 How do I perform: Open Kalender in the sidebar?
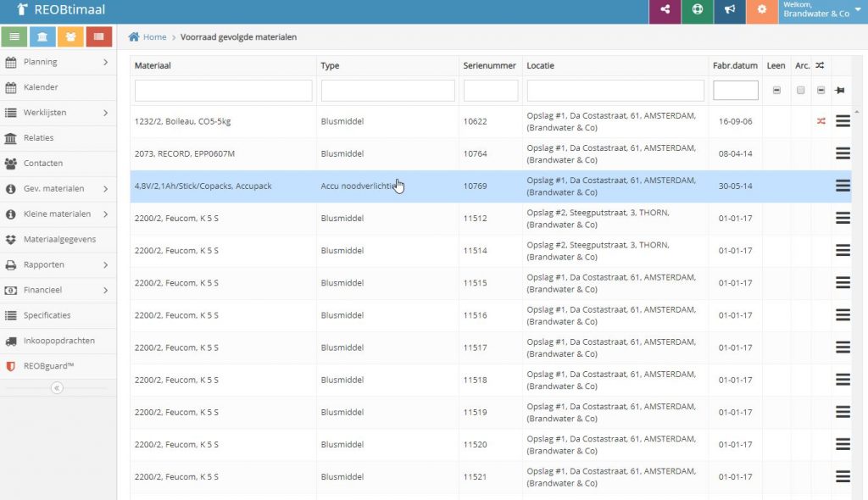point(41,87)
